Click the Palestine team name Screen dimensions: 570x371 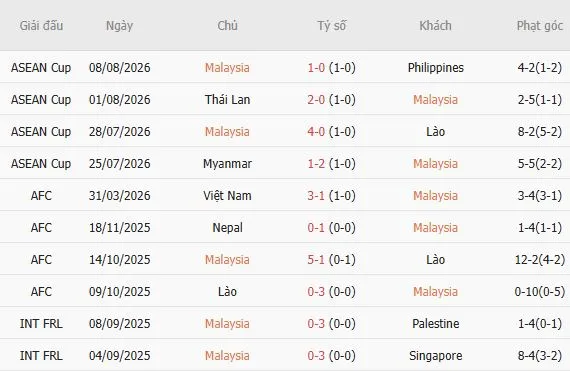[435, 323]
